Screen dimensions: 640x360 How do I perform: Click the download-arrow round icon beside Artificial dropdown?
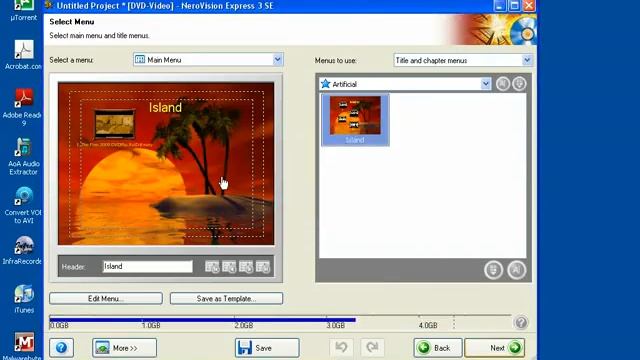point(519,84)
